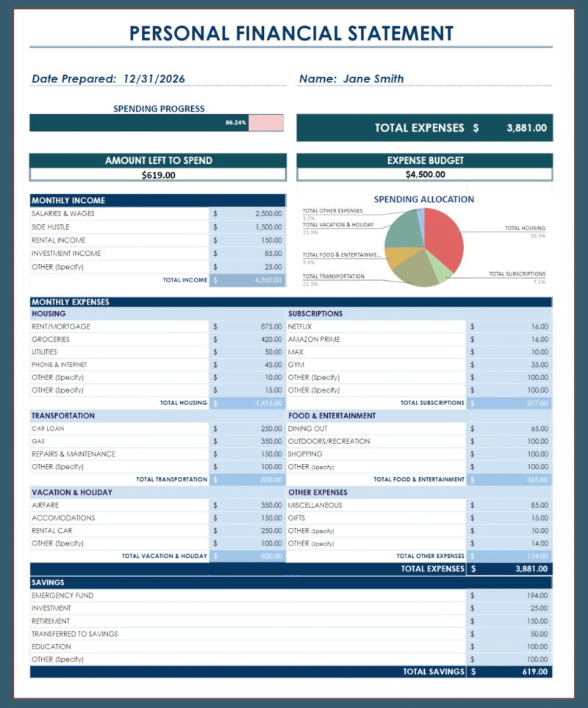The width and height of the screenshot is (588, 708).
Task: Select the Expense Budget value $4,500.00
Action: pyautogui.click(x=425, y=174)
